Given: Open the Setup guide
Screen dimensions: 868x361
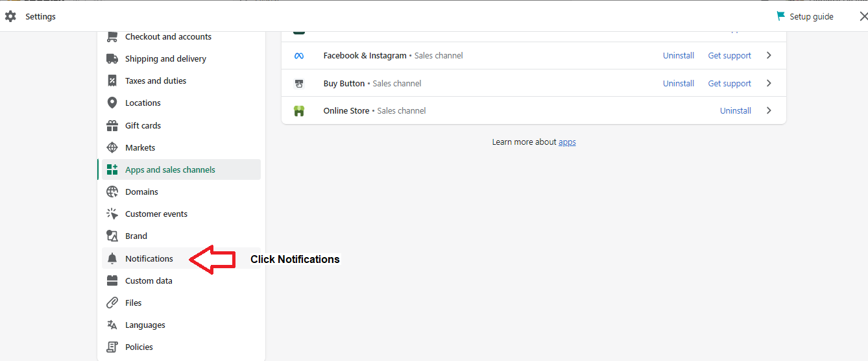Looking at the screenshot, I should 805,16.
